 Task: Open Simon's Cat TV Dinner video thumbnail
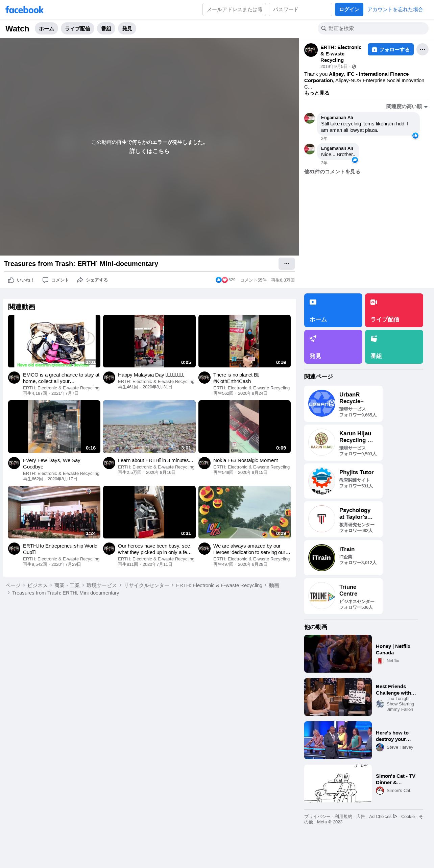pyautogui.click(x=338, y=783)
